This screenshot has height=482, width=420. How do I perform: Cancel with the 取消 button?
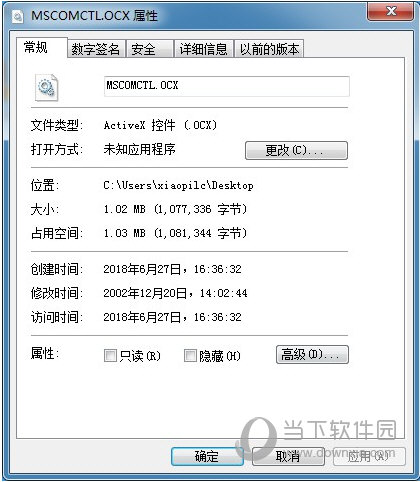(288, 456)
